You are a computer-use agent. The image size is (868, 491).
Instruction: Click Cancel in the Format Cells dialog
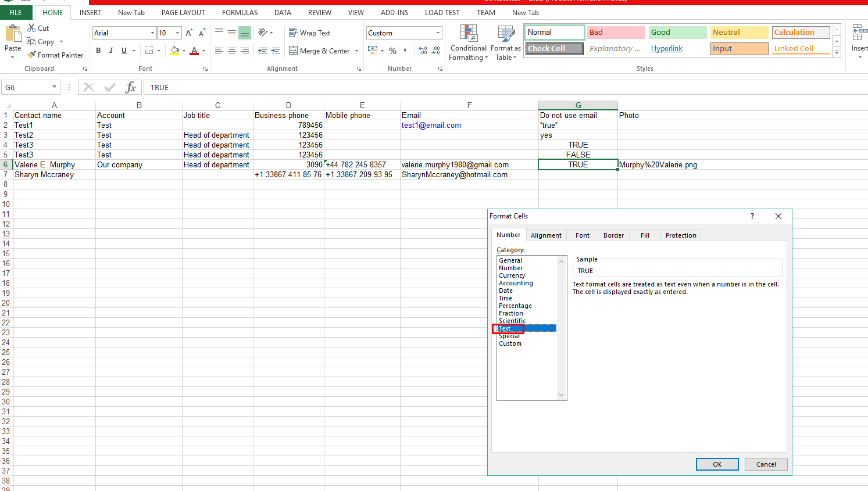[x=766, y=464]
